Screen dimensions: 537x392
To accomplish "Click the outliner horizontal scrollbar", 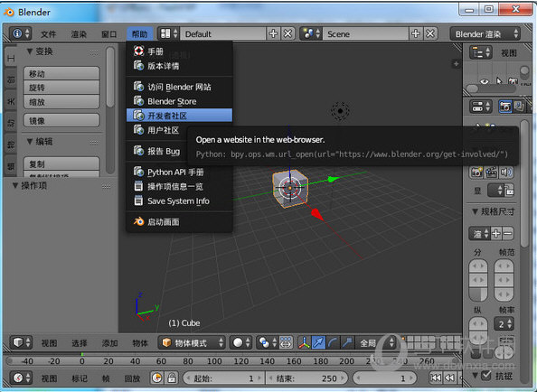I will click(490, 89).
